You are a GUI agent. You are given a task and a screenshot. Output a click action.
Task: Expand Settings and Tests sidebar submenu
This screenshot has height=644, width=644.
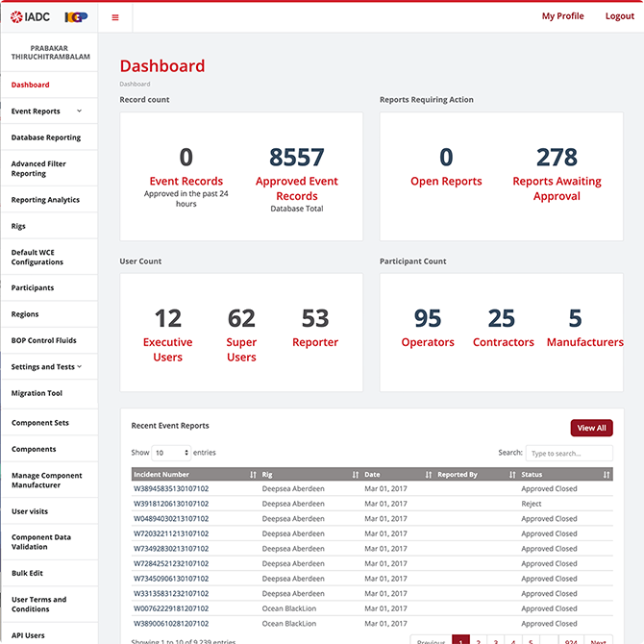[x=79, y=366]
